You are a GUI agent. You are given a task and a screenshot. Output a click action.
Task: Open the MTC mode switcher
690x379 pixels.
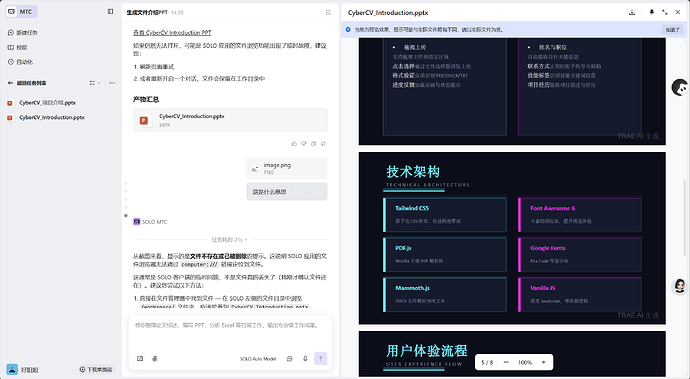tap(21, 11)
